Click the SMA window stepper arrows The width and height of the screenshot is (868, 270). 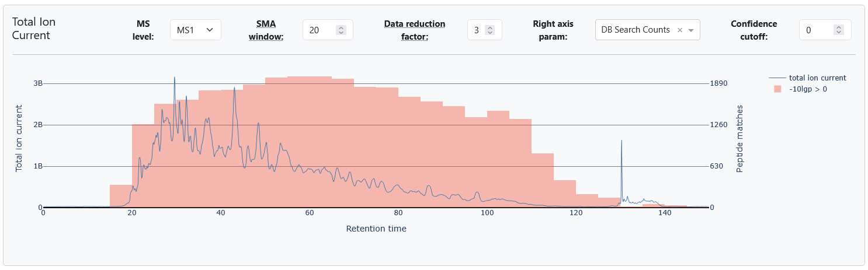point(342,30)
